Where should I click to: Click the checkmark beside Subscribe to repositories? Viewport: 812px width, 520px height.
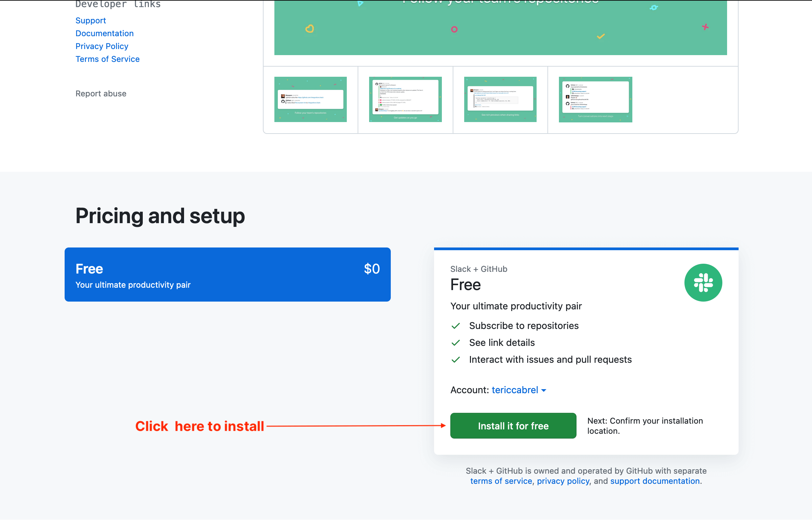click(x=456, y=326)
